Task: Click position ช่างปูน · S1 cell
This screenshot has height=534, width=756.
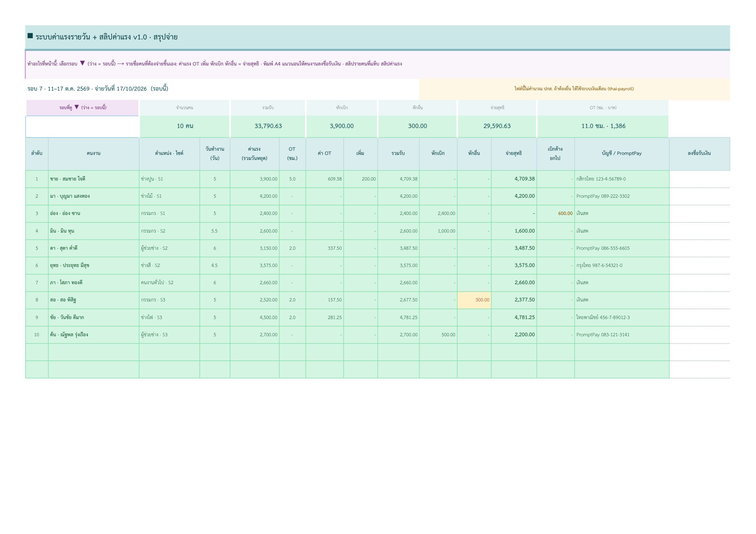Action: 169,179
